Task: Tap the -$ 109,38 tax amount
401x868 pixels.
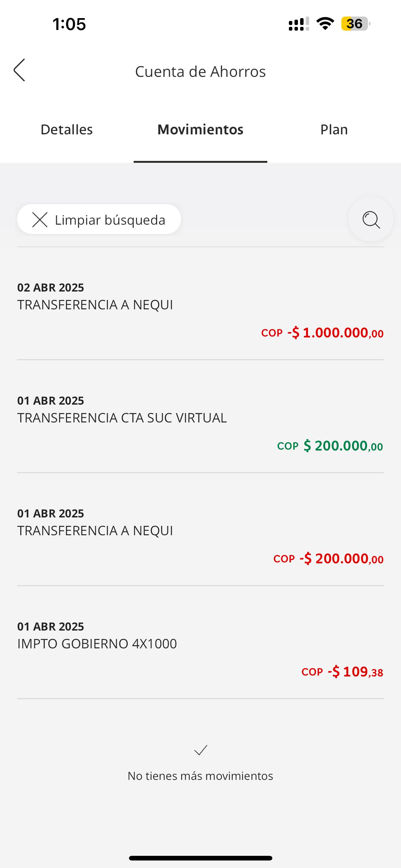Action: click(355, 672)
